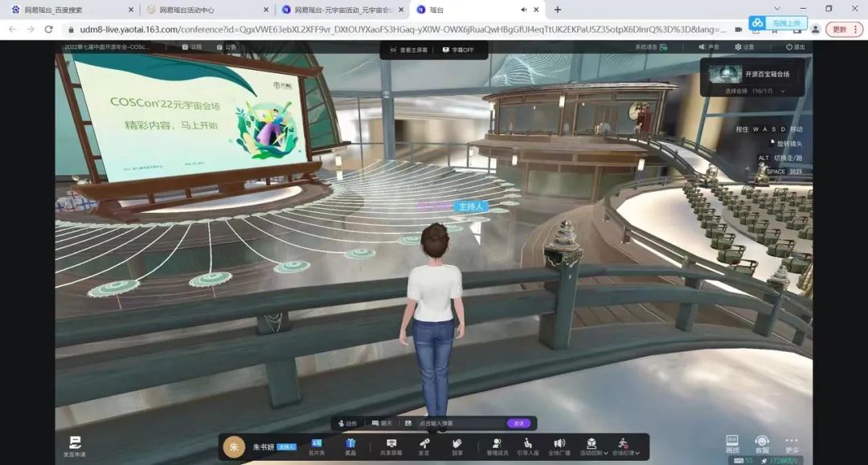The width and height of the screenshot is (868, 465).
Task: Open the 动作 actions menu
Action: [x=348, y=423]
